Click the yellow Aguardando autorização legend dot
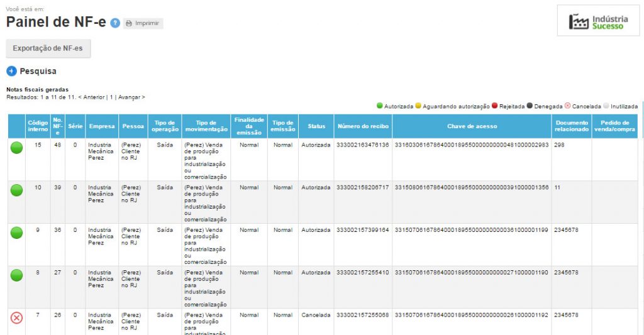 coord(418,106)
